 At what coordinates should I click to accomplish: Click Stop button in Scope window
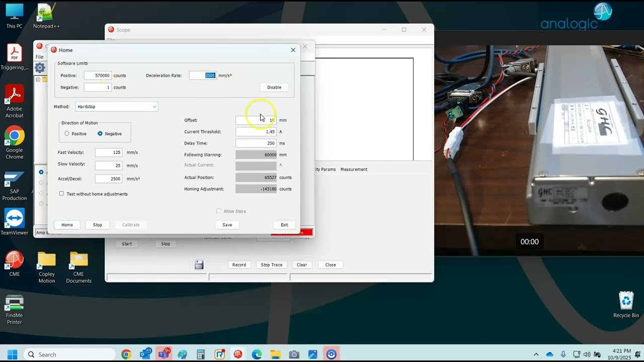coord(166,244)
